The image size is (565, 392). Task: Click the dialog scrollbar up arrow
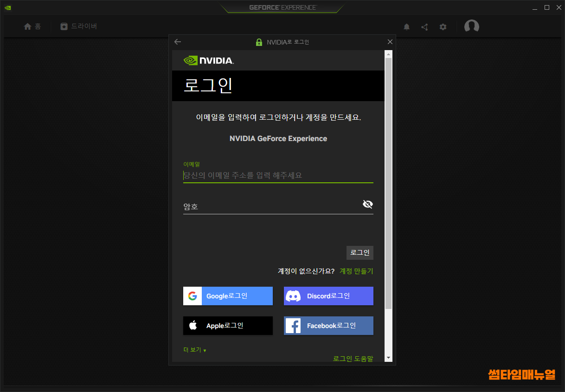pos(389,54)
